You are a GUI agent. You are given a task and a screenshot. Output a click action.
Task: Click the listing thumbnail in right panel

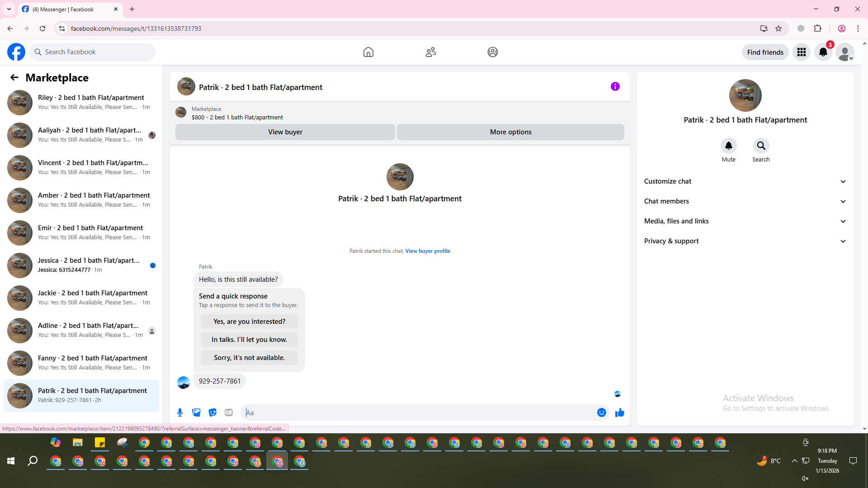pos(745,95)
